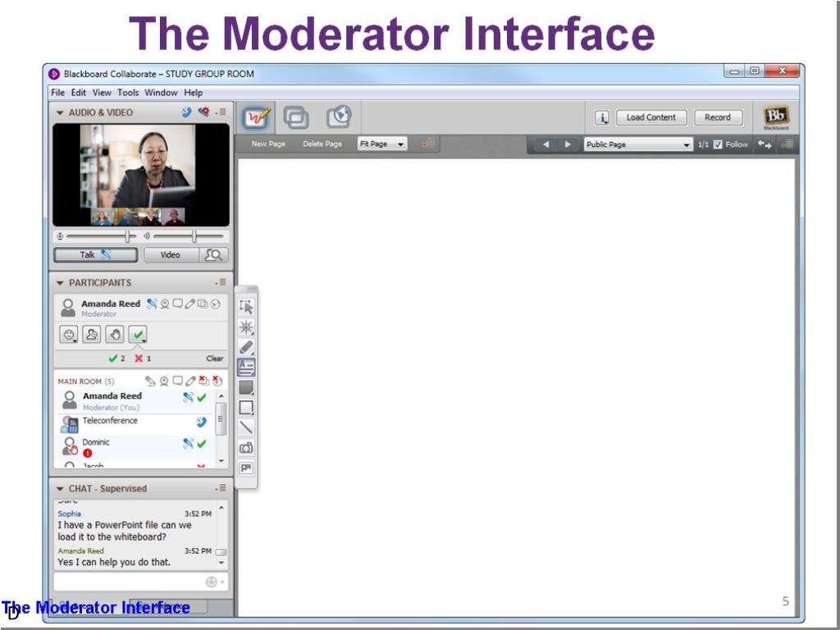Open the Participants panel options menu
840x630 pixels.
[x=221, y=282]
